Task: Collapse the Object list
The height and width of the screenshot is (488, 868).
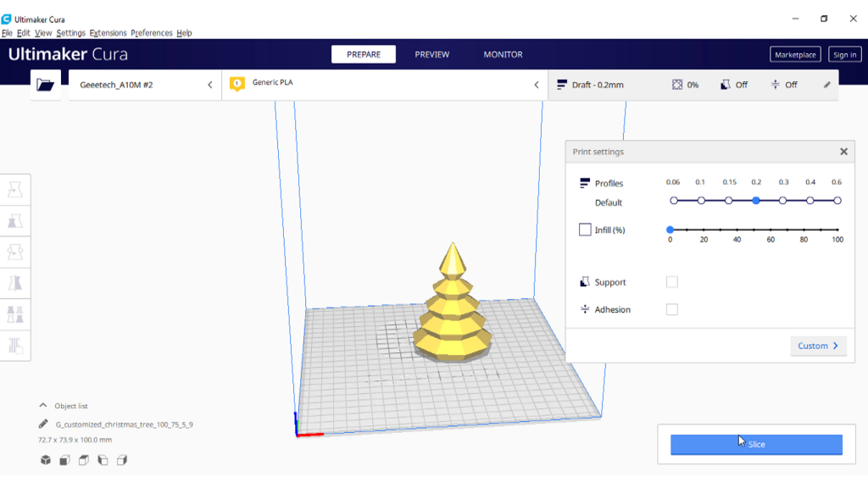Action: pyautogui.click(x=43, y=406)
